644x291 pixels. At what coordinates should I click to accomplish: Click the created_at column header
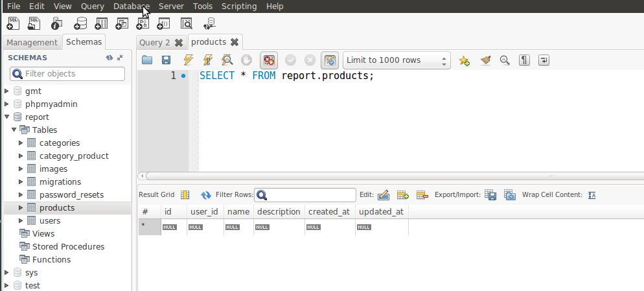pyautogui.click(x=329, y=212)
